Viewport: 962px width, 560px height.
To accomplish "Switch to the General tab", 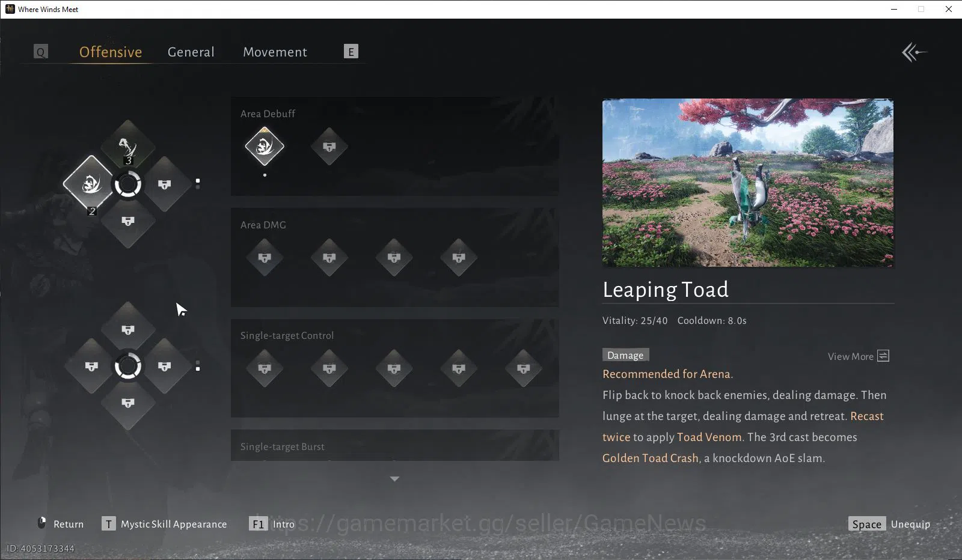I will (x=191, y=52).
